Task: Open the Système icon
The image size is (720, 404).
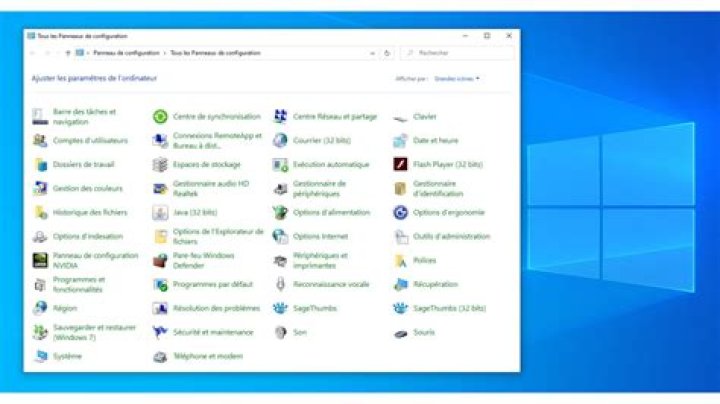Action: coord(40,356)
